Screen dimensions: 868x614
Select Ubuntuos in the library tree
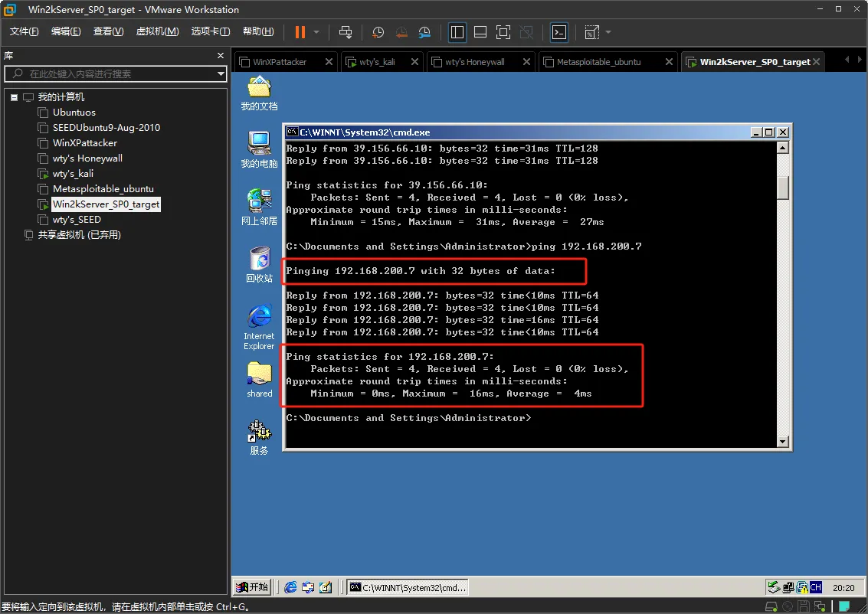point(74,113)
